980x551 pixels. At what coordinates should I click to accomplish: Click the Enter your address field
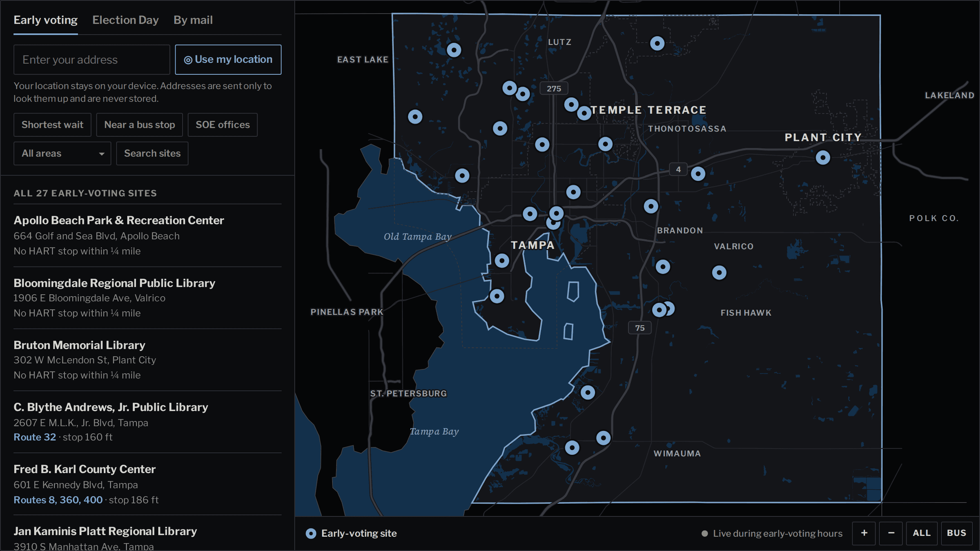click(x=92, y=60)
